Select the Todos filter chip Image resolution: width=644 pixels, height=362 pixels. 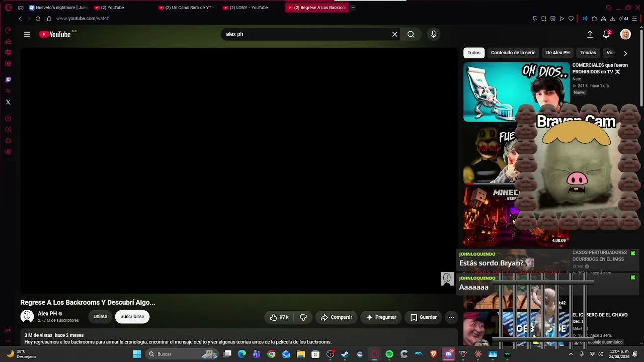point(474,53)
